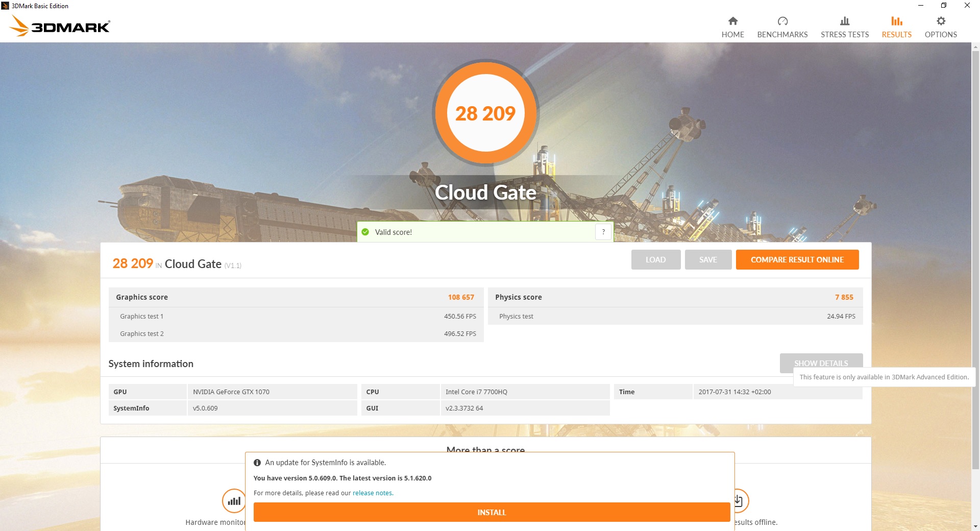Click the time value 2017-07-31 14:32
The width and height of the screenshot is (980, 531).
(734, 392)
